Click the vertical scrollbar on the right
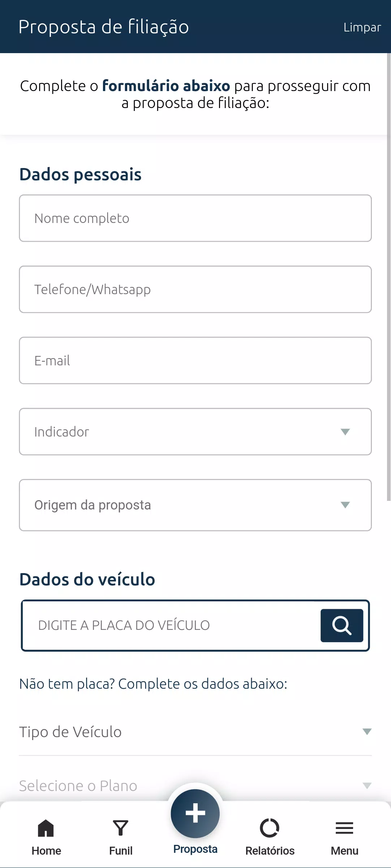The image size is (391, 868). pyautogui.click(x=388, y=275)
